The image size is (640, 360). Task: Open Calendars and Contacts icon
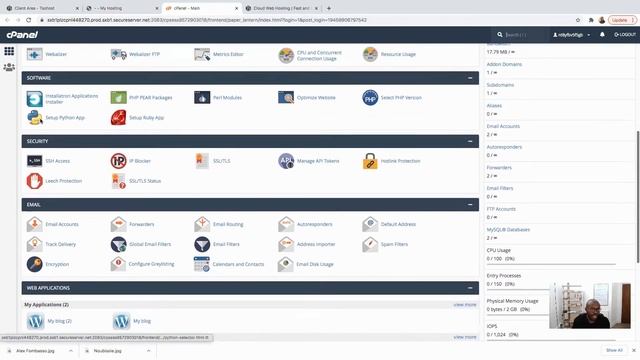coord(202,264)
